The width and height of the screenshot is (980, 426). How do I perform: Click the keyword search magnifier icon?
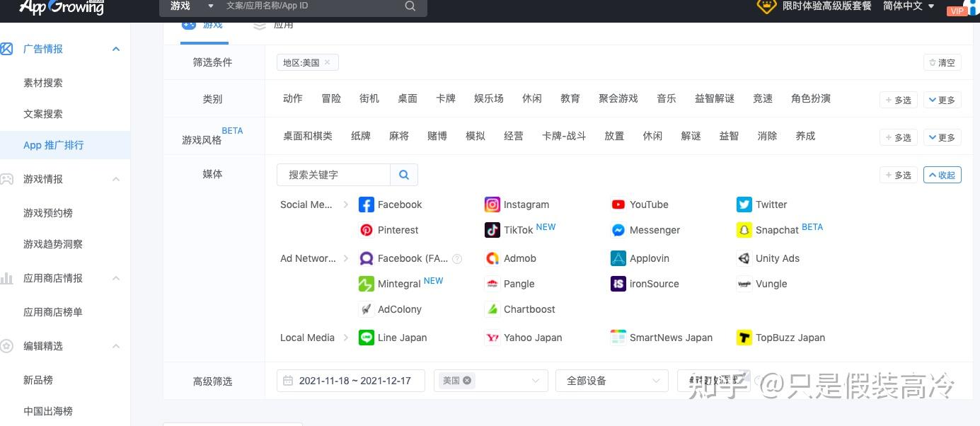pos(403,175)
